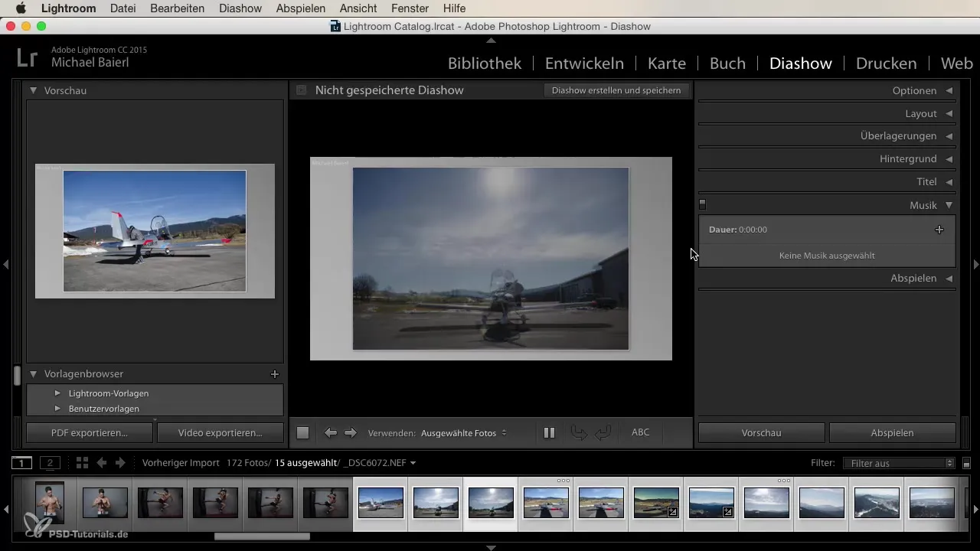Toggle the Musik panel on/off switch
This screenshot has width=980, height=551.
tap(703, 205)
